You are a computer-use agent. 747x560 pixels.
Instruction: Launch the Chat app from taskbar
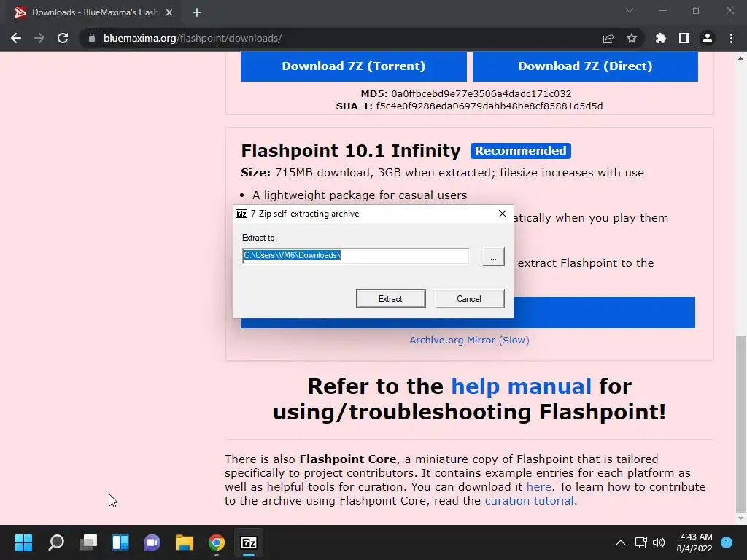(x=152, y=542)
